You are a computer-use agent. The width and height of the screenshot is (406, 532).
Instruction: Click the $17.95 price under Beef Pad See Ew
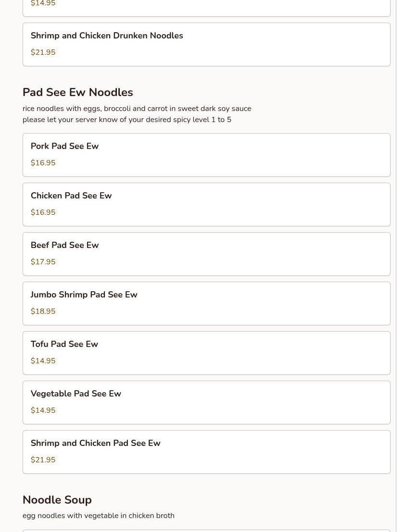click(43, 262)
